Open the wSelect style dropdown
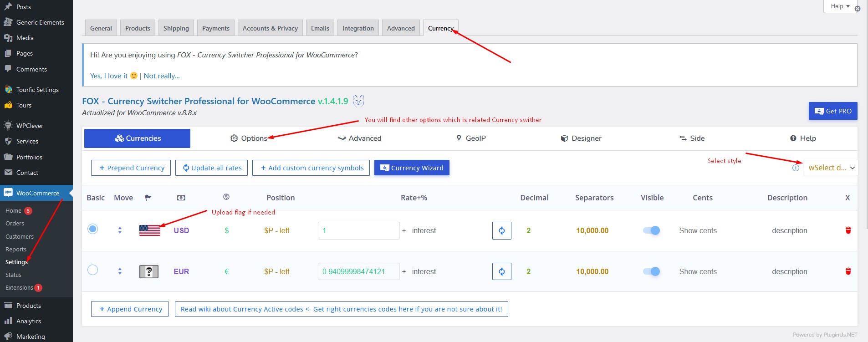868x342 pixels. [x=831, y=168]
